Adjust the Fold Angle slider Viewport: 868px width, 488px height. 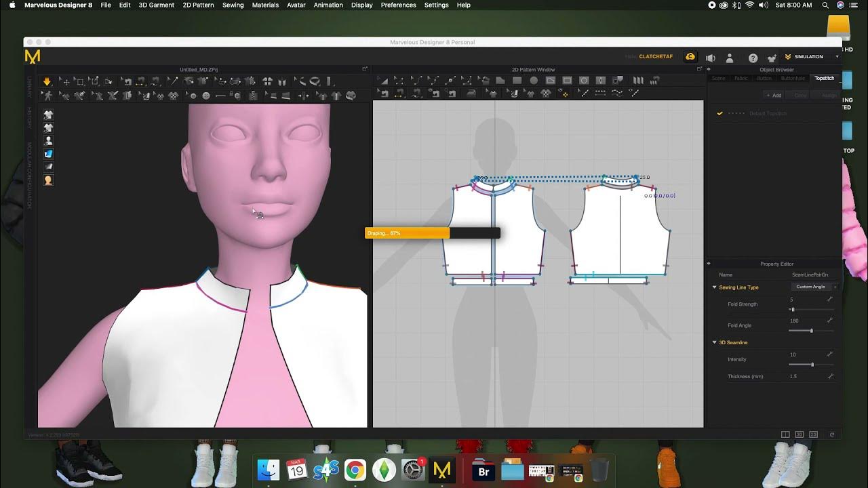(811, 330)
